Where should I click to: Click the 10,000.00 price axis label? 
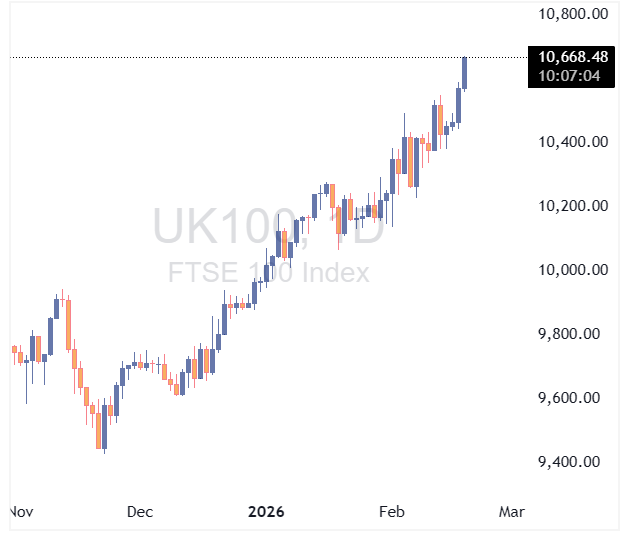tap(573, 270)
